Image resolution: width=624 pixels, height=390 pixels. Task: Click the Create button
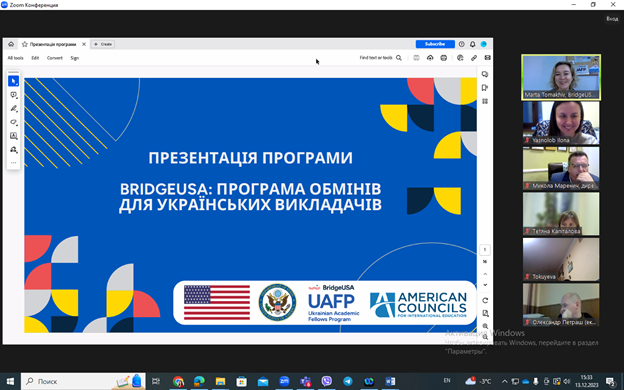103,44
